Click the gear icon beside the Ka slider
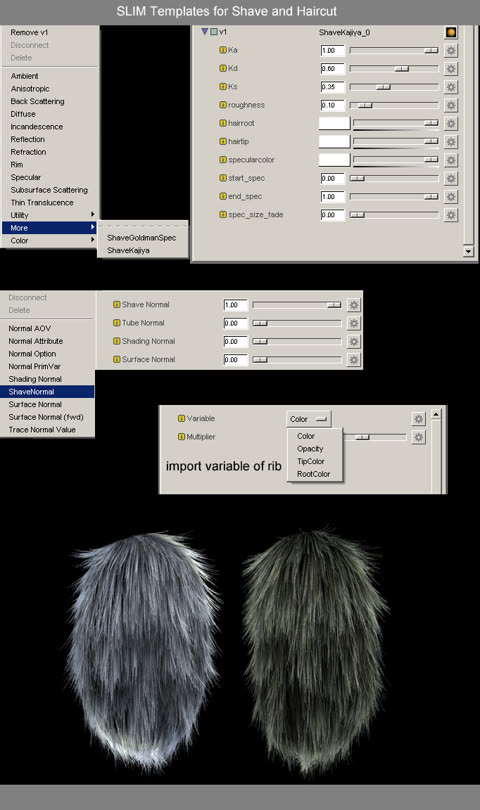480x810 pixels. (x=451, y=51)
